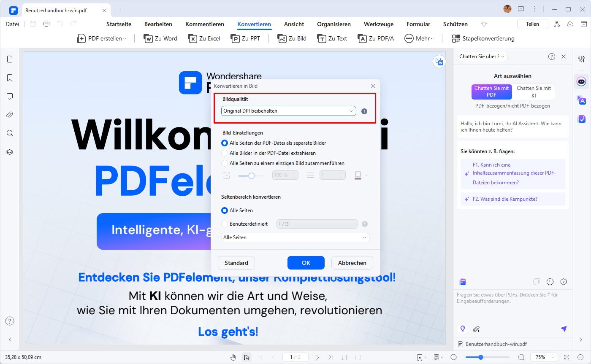The height and width of the screenshot is (364, 591).
Task: Open the 'Chatten Sie über' dropdown
Action: (x=483, y=56)
